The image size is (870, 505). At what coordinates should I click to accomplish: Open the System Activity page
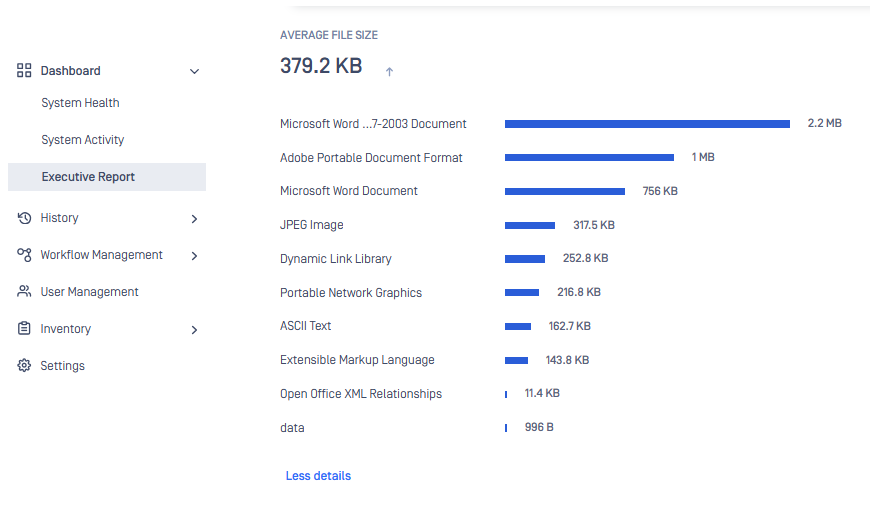83,140
